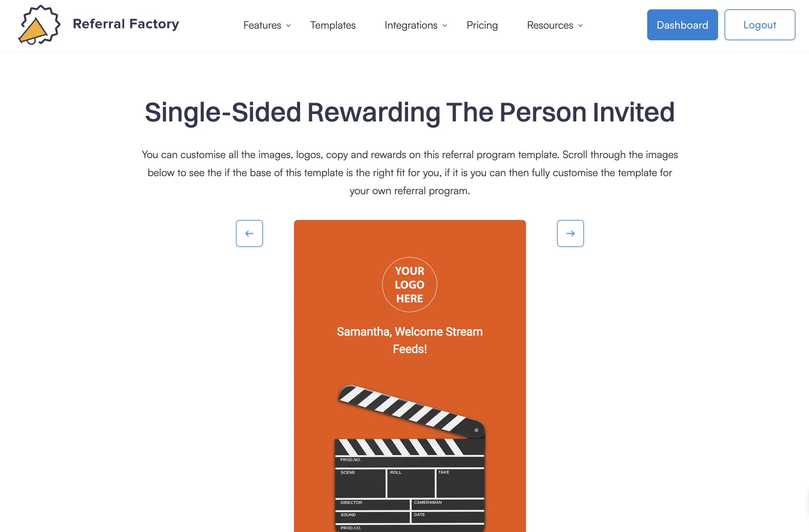Open the Templates menu item
Image resolution: width=809 pixels, height=532 pixels.
pos(333,25)
